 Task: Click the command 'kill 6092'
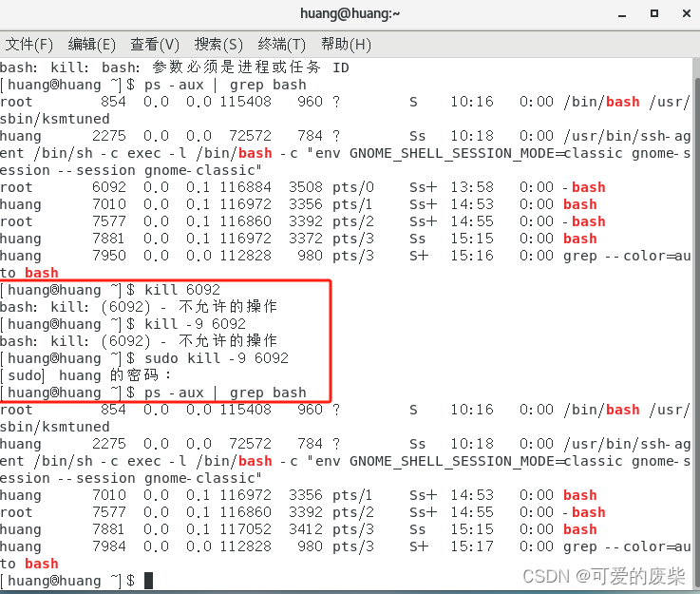tap(182, 290)
